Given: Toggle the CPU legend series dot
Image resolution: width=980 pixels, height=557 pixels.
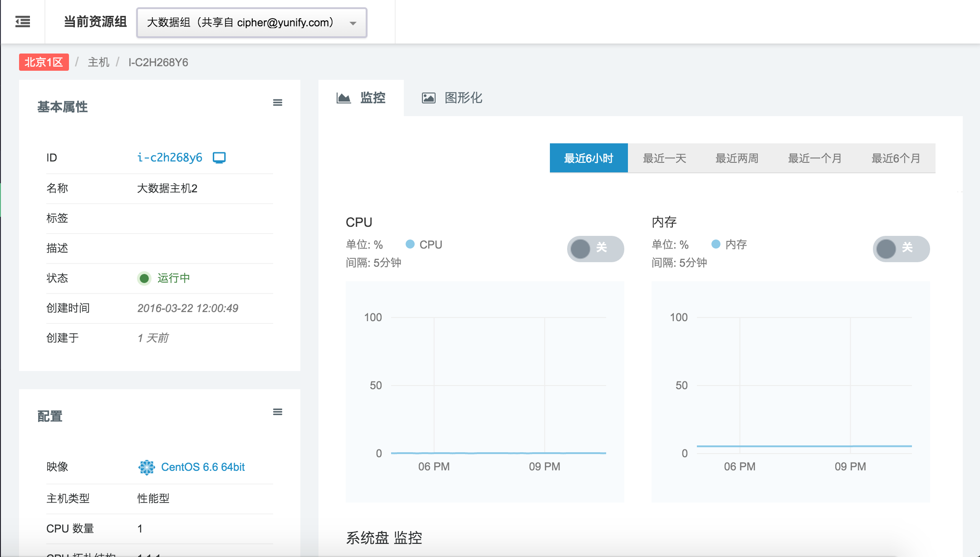Looking at the screenshot, I should click(x=410, y=244).
